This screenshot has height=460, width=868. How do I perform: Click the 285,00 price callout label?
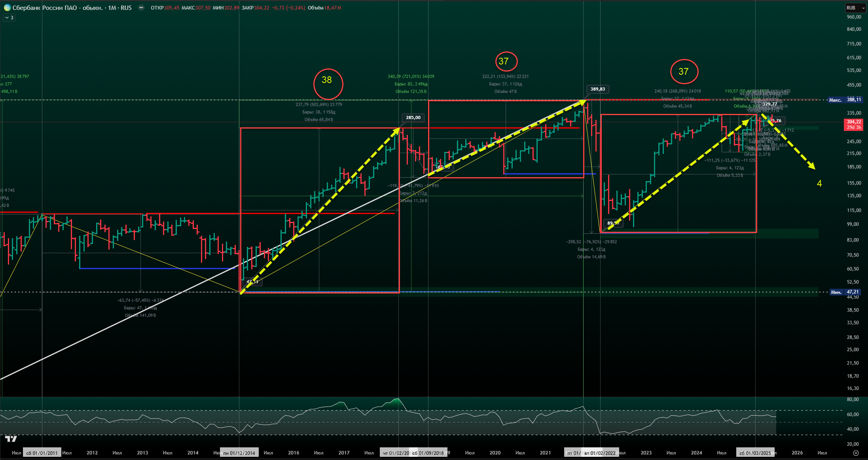coord(413,117)
